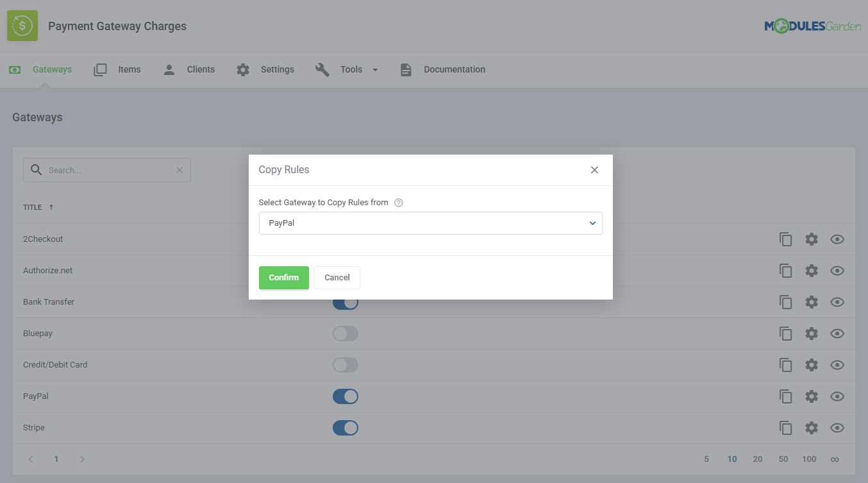Open the Documentation section
Viewport: 868px width, 483px height.
(x=453, y=69)
